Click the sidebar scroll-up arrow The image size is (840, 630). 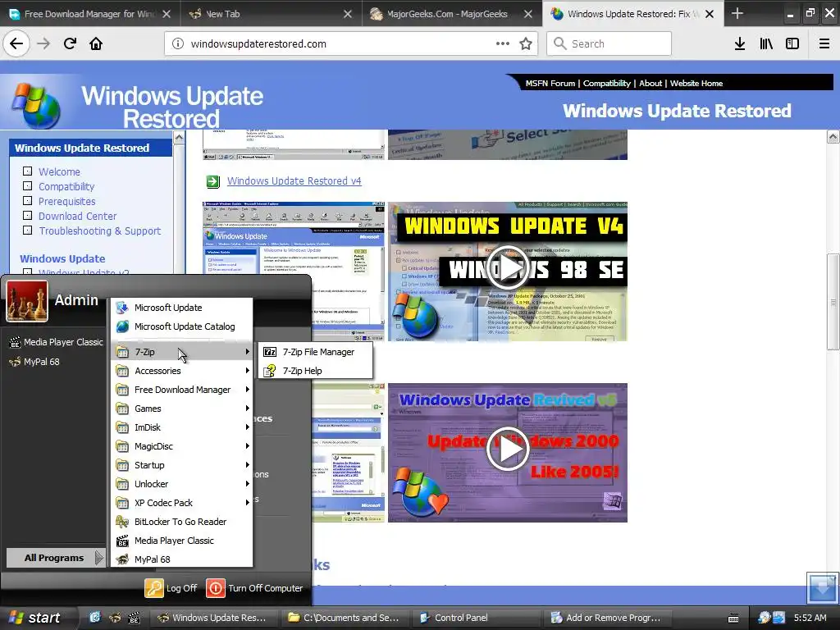point(179,138)
